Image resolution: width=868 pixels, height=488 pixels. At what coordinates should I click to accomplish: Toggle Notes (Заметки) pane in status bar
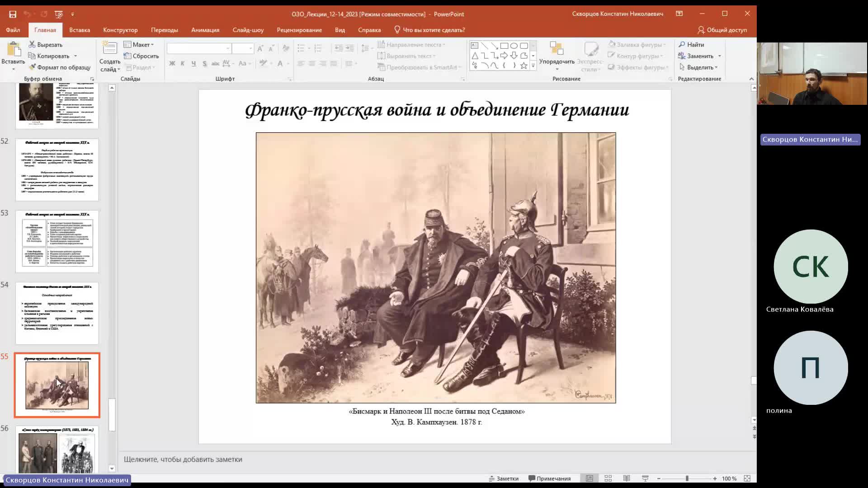(504, 479)
